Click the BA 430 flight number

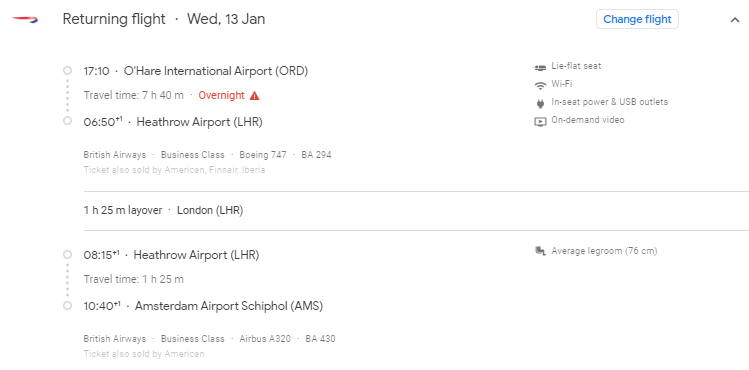coord(321,339)
